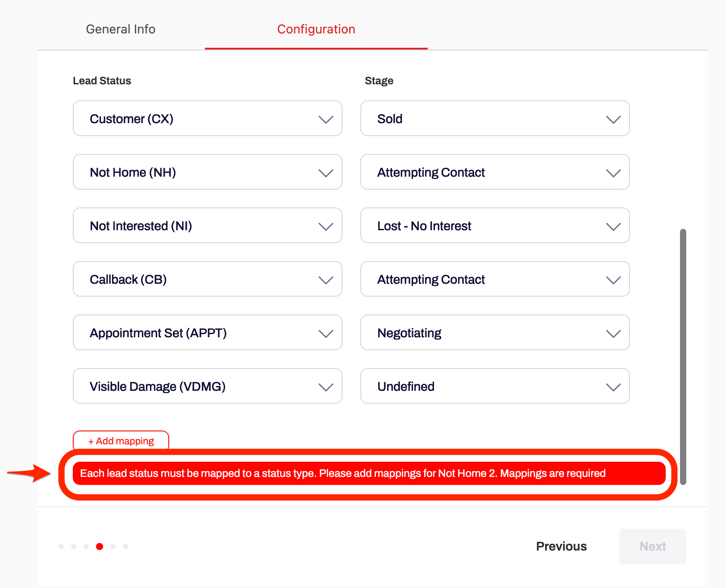
Task: Open the Negotiating stage dropdown
Action: pos(495,332)
